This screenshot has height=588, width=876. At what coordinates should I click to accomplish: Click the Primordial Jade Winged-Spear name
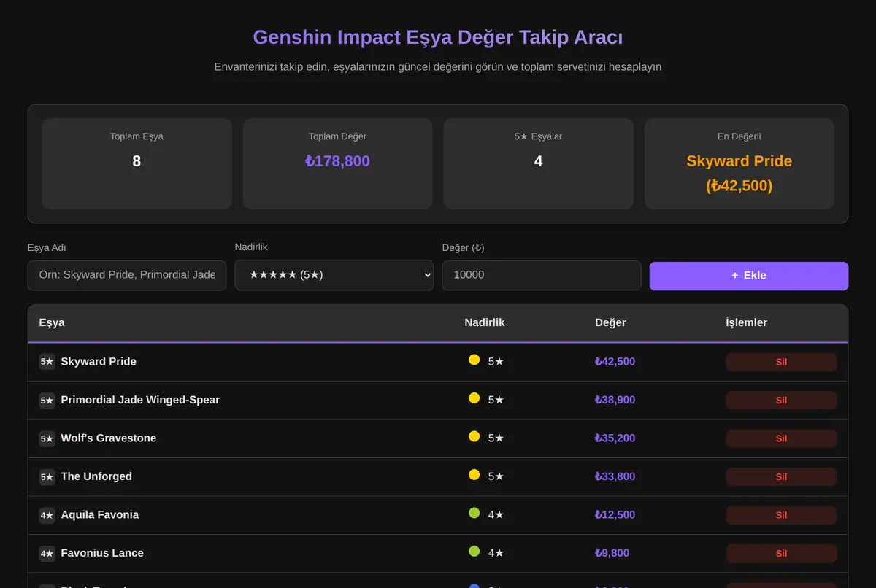(140, 400)
